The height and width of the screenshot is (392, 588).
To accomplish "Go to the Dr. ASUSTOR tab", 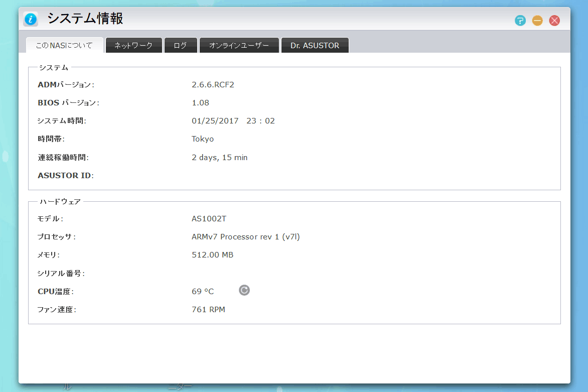I will [x=315, y=45].
